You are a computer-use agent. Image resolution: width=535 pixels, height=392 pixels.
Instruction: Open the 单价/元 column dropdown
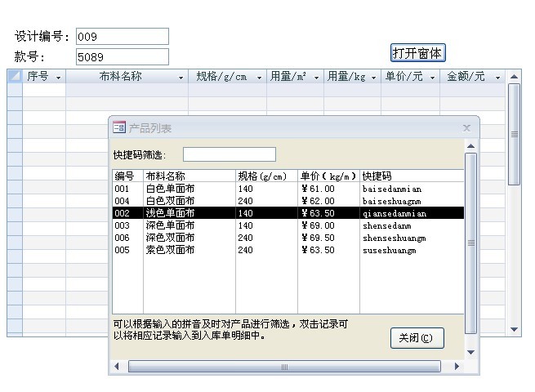(x=432, y=78)
